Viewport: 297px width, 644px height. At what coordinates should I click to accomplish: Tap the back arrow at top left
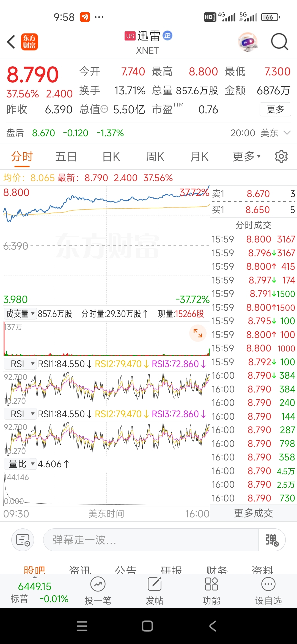[x=11, y=42]
